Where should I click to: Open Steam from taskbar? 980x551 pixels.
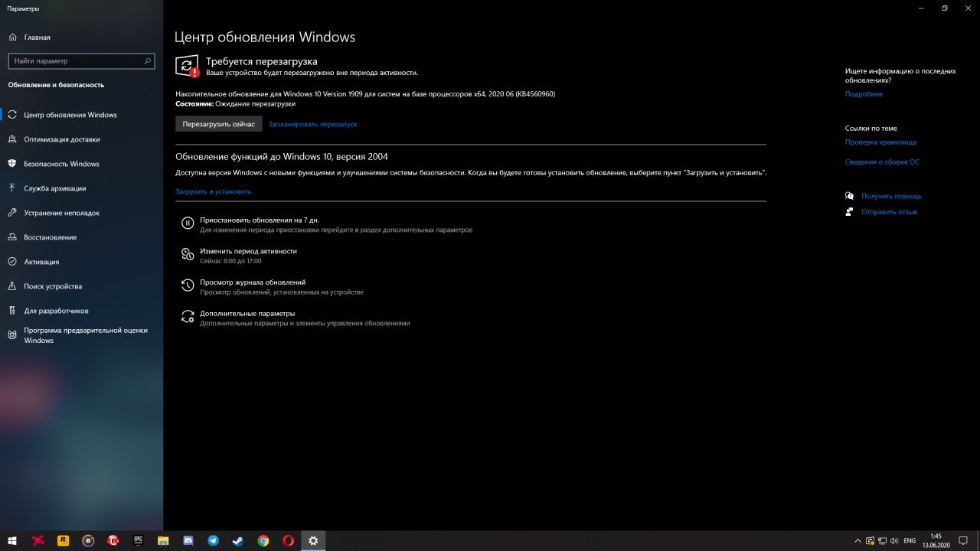(x=238, y=540)
